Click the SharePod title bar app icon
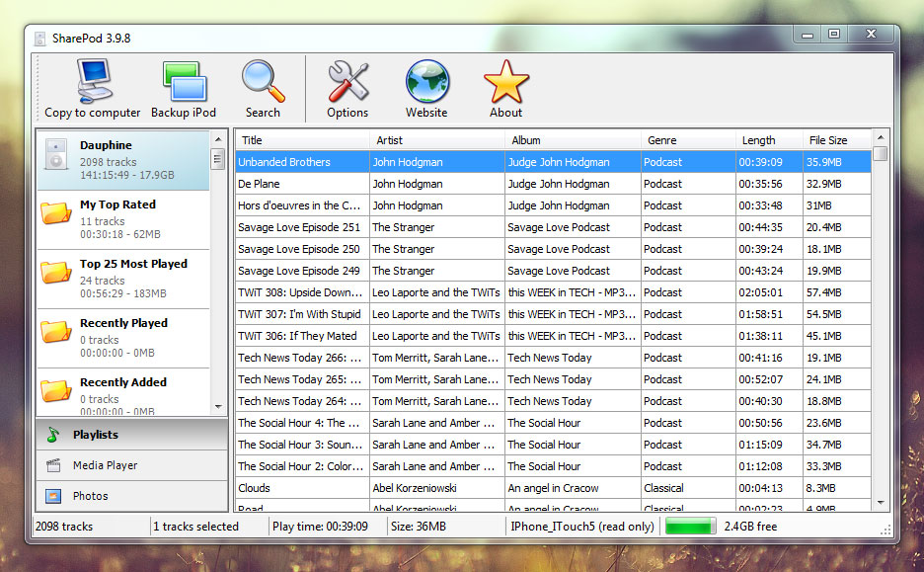The height and width of the screenshot is (572, 924). [39, 39]
